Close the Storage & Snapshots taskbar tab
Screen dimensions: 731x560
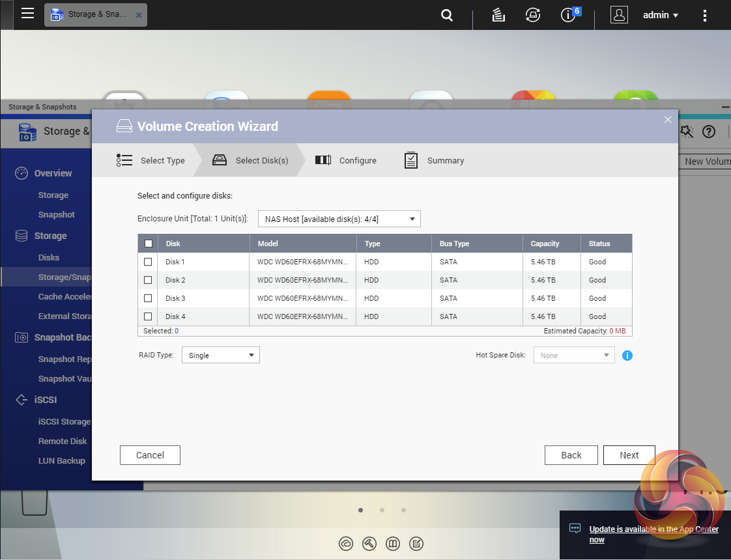[x=139, y=15]
